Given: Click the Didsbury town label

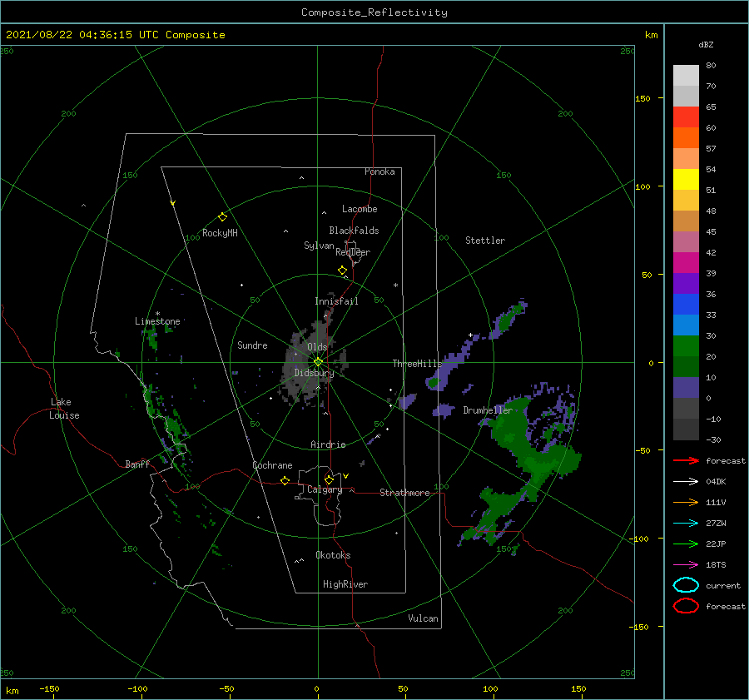Looking at the screenshot, I should (314, 373).
